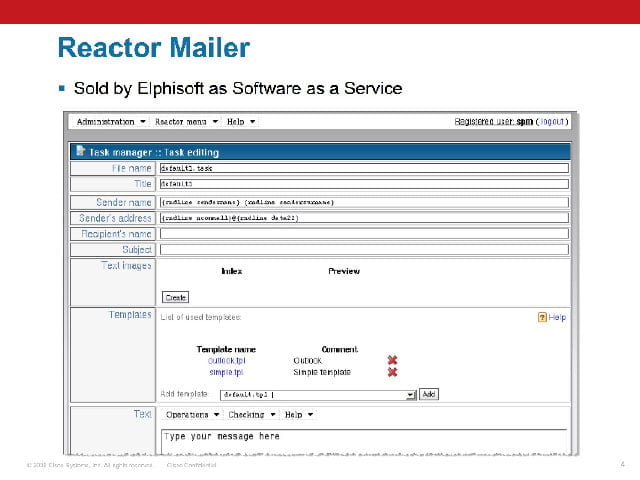Viewport: 640px width, 480px height.
Task: Open the outlook.tpl template link
Action: 227,360
